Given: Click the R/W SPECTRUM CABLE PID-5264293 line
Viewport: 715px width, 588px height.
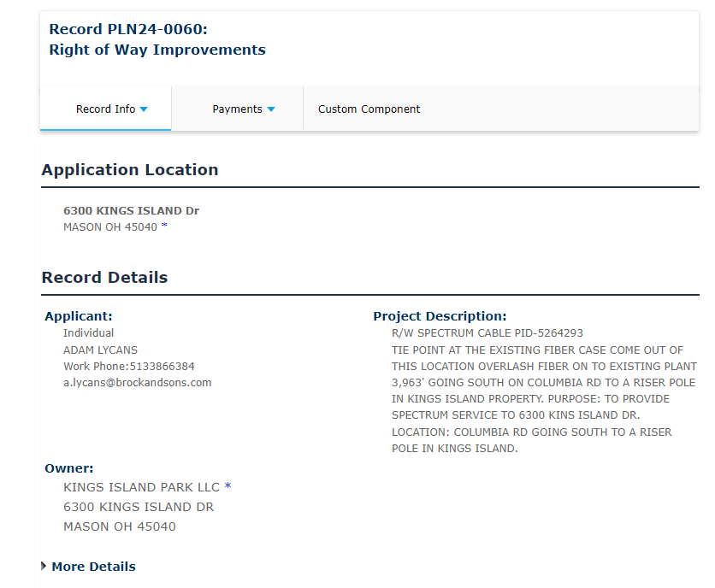Looking at the screenshot, I should (487, 333).
